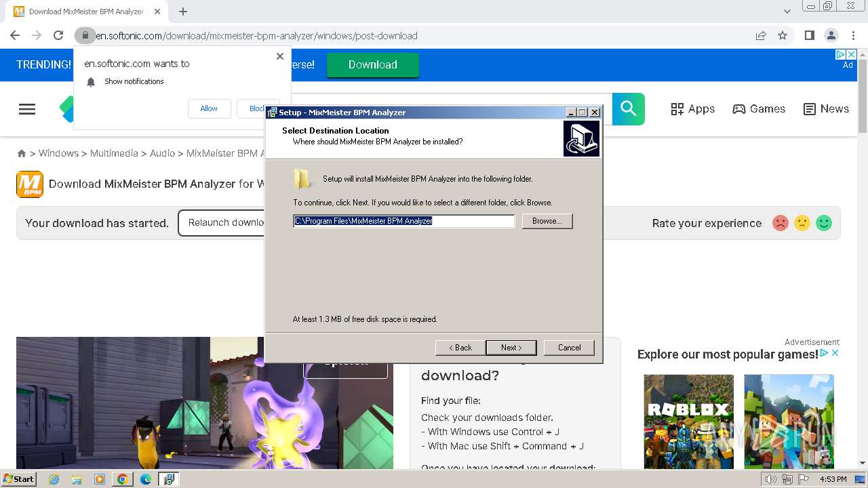Screen dimensions: 868x488
Task: Open the Apps section
Action: tap(692, 109)
